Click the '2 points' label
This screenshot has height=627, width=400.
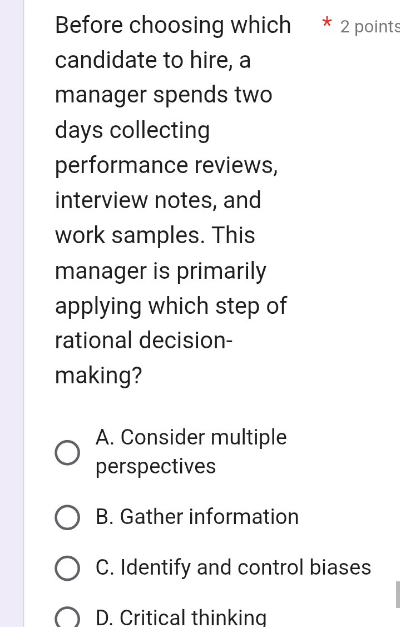(370, 27)
